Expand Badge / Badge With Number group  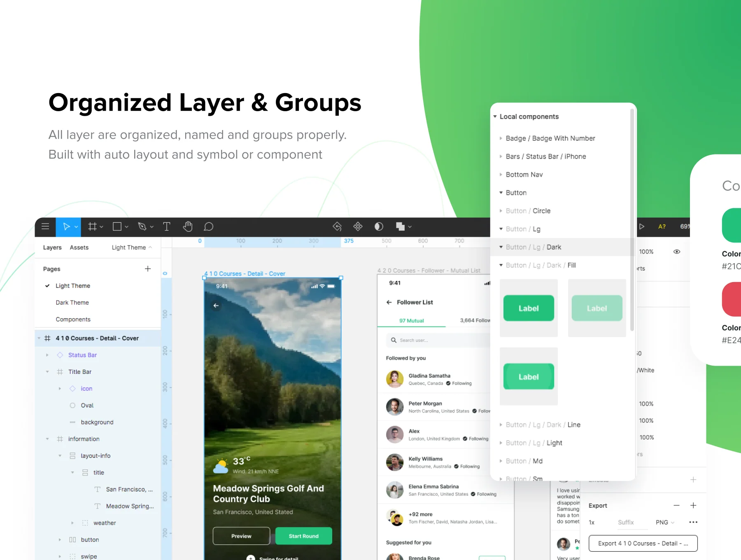[x=501, y=138]
